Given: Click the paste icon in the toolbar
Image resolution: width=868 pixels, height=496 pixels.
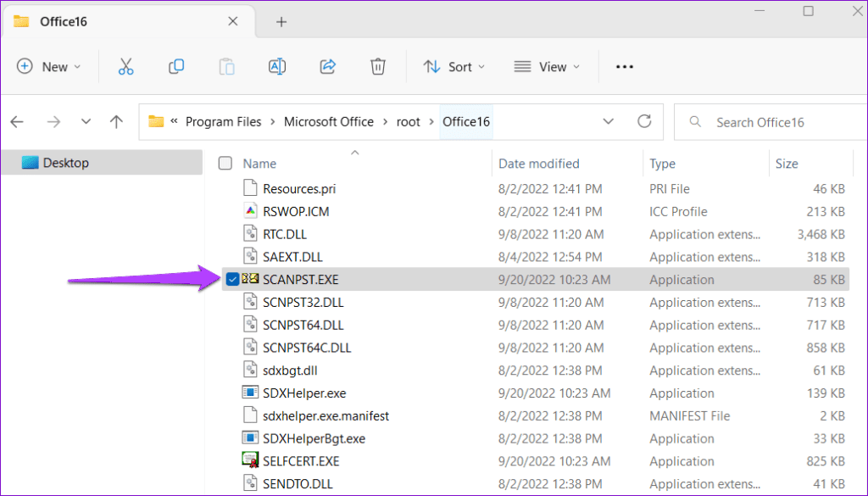Looking at the screenshot, I should point(226,66).
